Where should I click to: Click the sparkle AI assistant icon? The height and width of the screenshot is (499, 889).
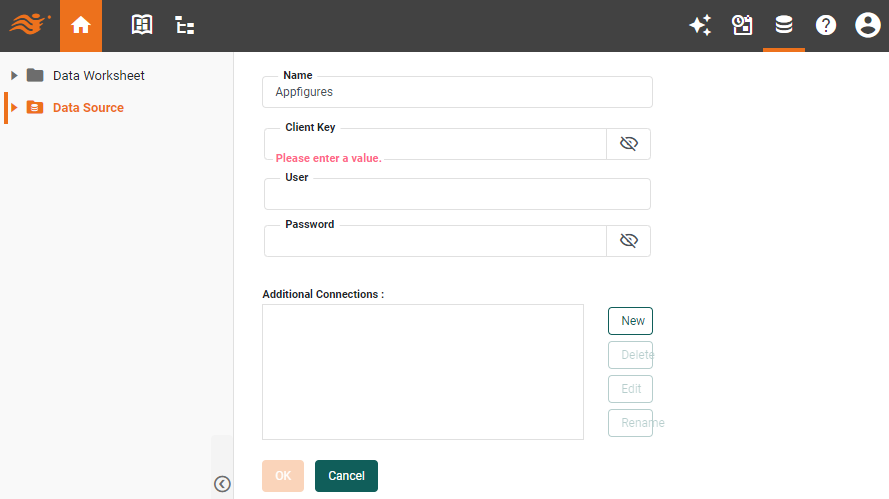click(x=700, y=26)
